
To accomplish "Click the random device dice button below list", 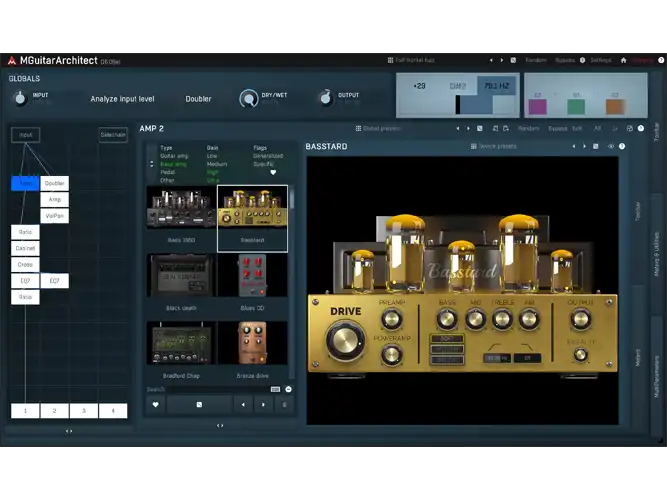I will (x=199, y=404).
